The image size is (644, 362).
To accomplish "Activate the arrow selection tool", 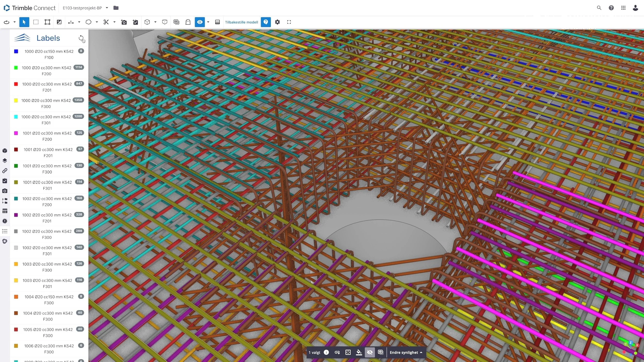I will (x=24, y=22).
